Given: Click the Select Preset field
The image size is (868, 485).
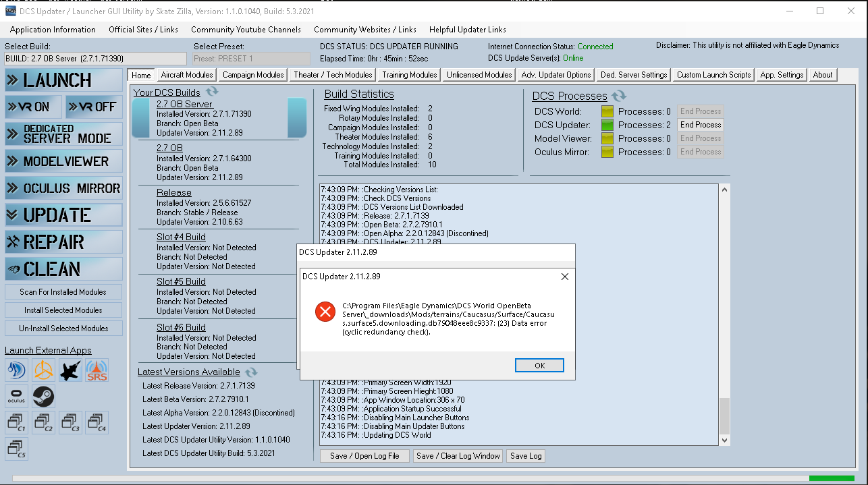Looking at the screenshot, I should tap(252, 59).
